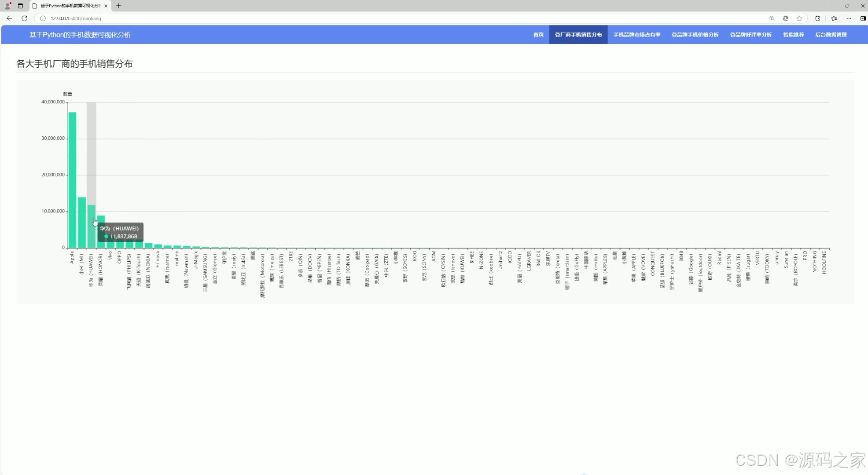Image resolution: width=868 pixels, height=475 pixels.
Task: Open 各品牌好评率分析 page
Action: click(x=750, y=35)
